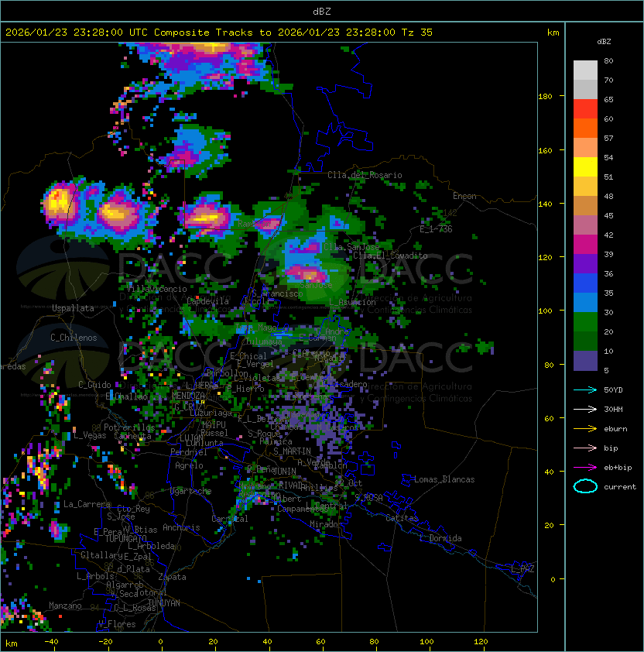Select the magenta eb+bip arrow icon
The width and height of the screenshot is (644, 652).
[x=585, y=467]
